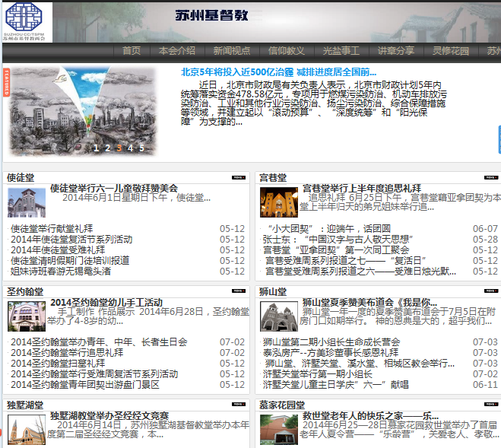Click MORE icon in 狮山堂 section
The width and height of the screenshot is (501, 448).
point(491,291)
